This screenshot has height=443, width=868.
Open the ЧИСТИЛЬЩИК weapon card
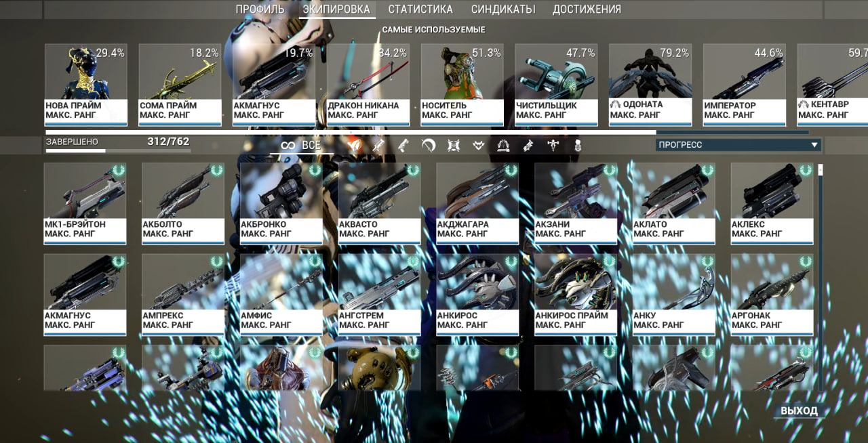(556, 85)
